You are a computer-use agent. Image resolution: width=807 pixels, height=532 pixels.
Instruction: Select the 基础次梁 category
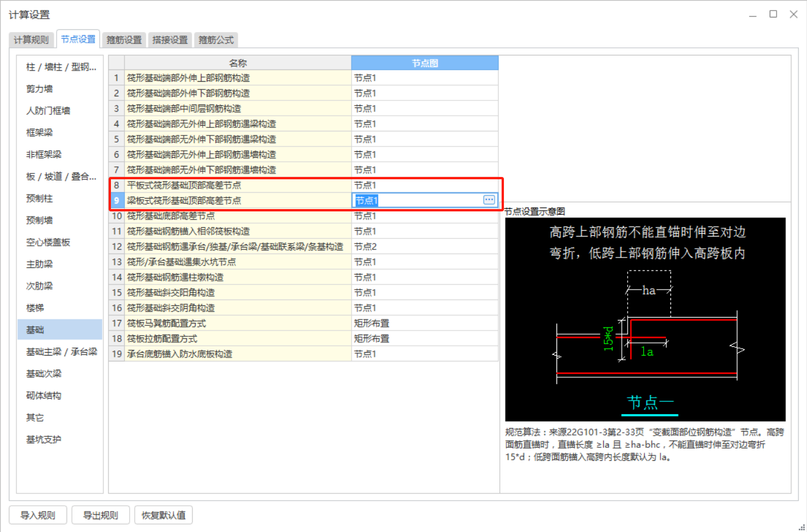click(x=60, y=374)
